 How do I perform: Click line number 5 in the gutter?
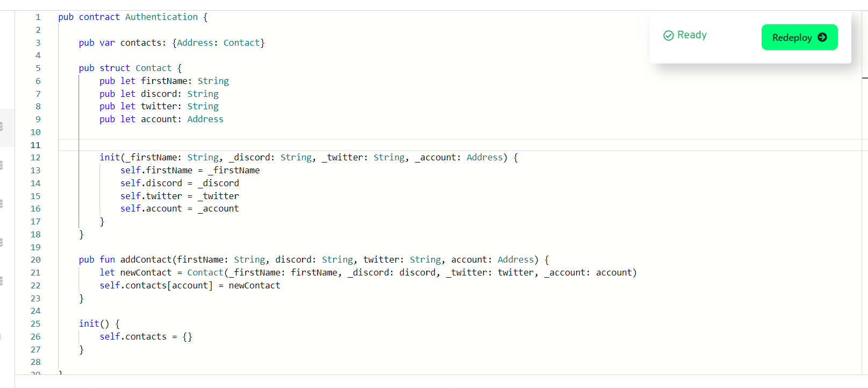[38, 68]
